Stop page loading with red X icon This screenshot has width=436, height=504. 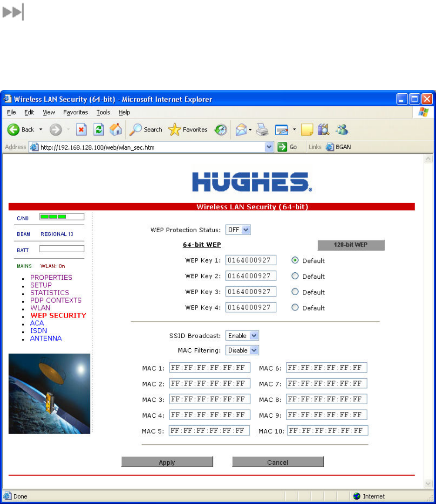coord(81,130)
